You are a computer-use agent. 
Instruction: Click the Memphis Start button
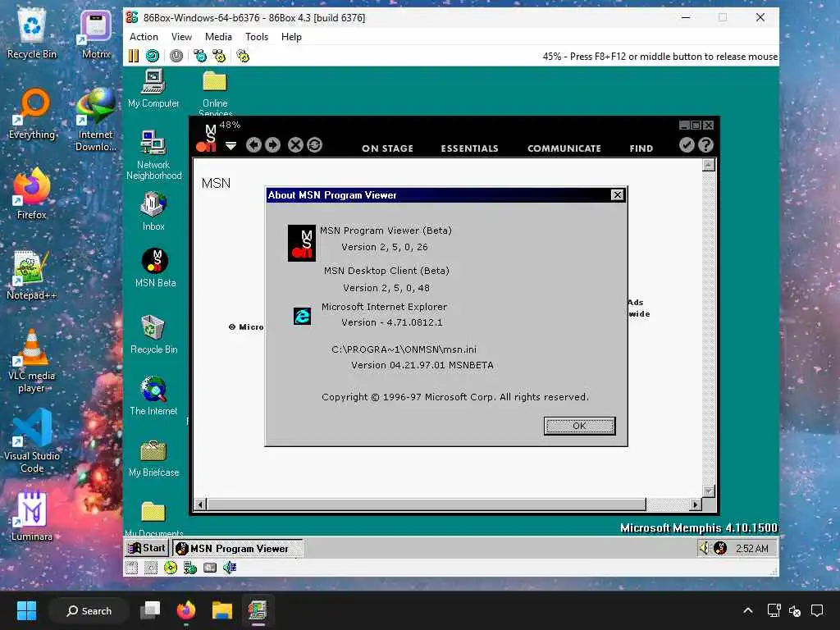click(x=147, y=548)
